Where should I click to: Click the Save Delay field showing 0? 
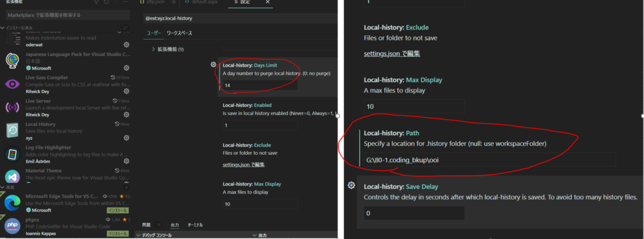[414, 213]
